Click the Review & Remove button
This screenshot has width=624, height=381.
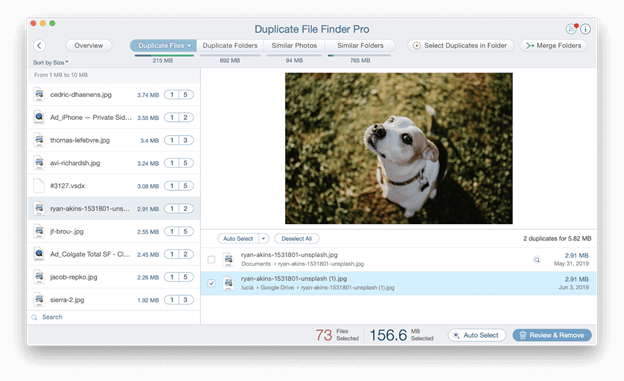pyautogui.click(x=552, y=335)
